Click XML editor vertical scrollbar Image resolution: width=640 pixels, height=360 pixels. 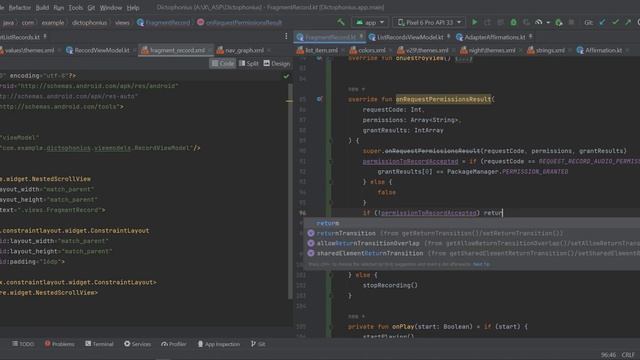point(290,191)
